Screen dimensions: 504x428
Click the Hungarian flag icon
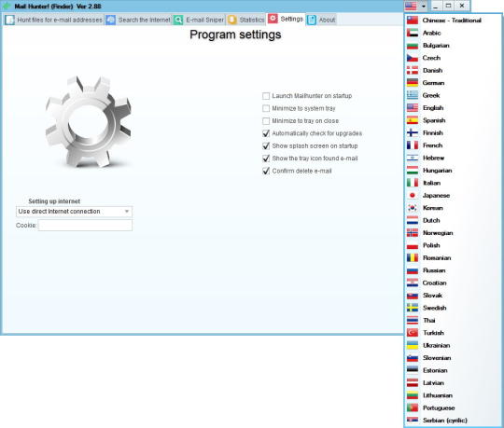(413, 171)
